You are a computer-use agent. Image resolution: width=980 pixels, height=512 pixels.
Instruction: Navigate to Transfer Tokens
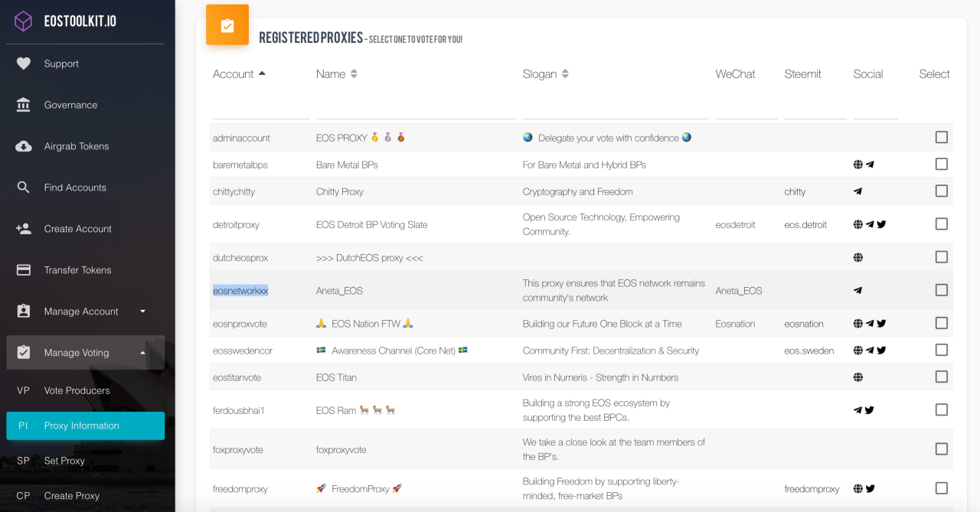click(x=77, y=270)
